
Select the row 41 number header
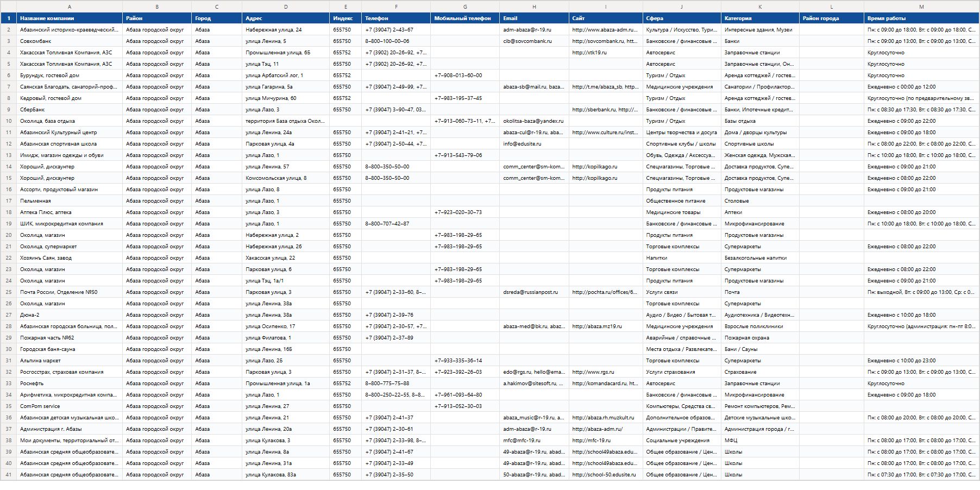click(x=9, y=475)
